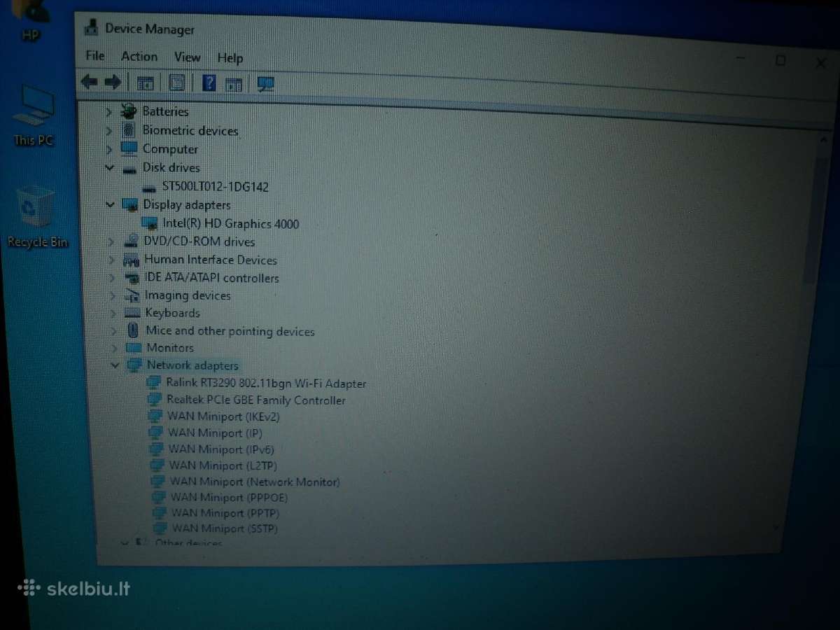The width and height of the screenshot is (840, 630).
Task: Collapse the Disk drives node
Action: pos(109,167)
